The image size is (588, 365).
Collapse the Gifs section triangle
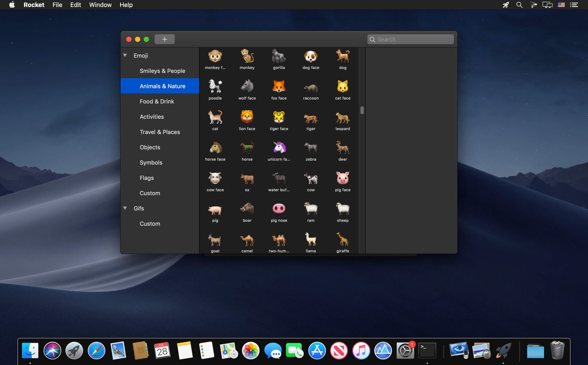(125, 208)
